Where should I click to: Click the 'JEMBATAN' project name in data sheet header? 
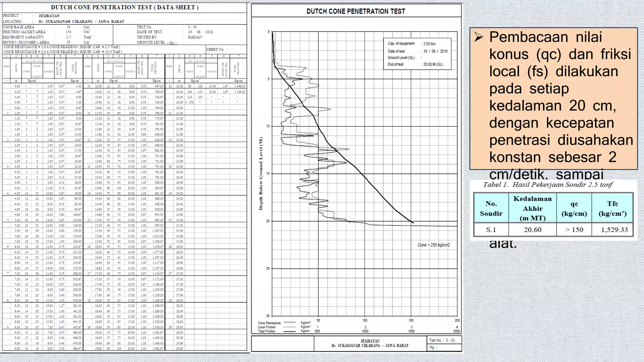click(49, 16)
